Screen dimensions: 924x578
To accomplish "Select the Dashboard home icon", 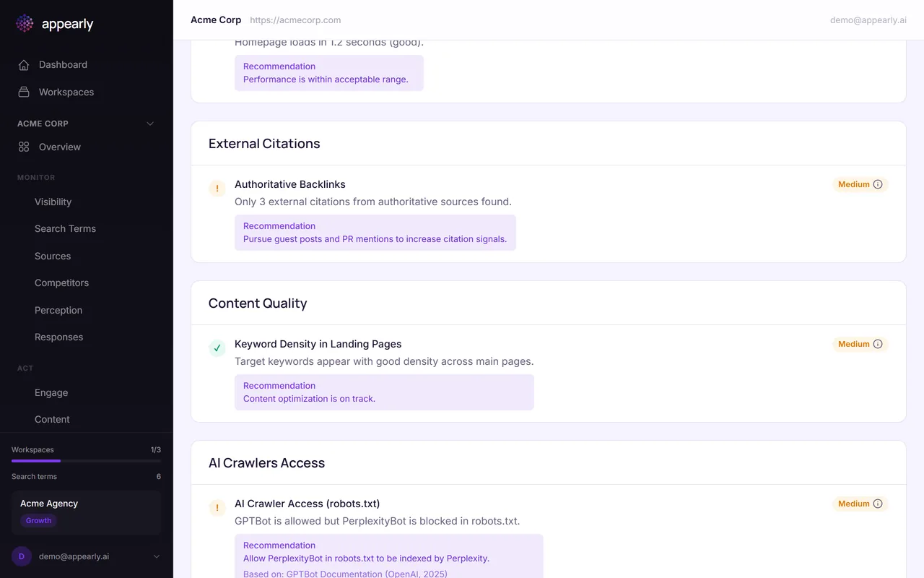I will point(24,64).
